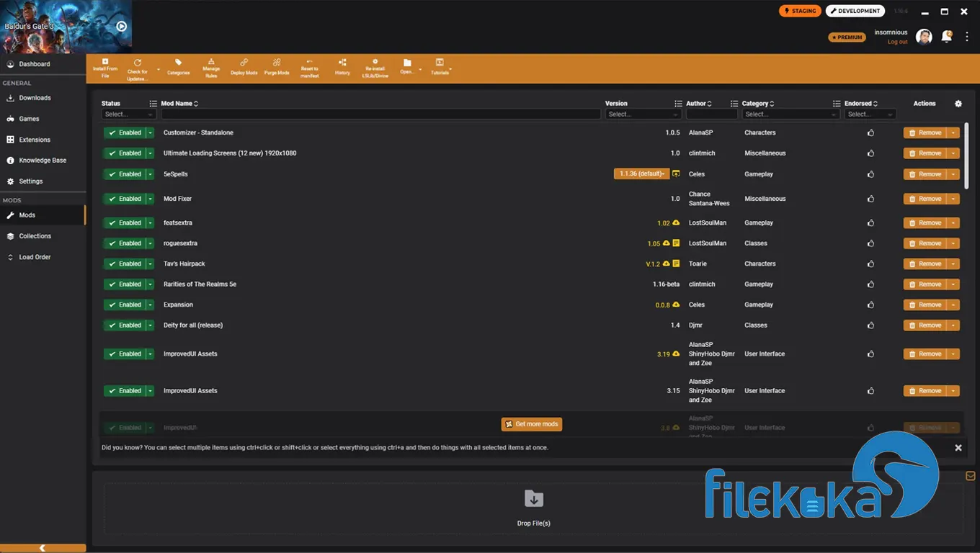
Task: Toggle Enabled status for roguesextra
Action: click(125, 243)
